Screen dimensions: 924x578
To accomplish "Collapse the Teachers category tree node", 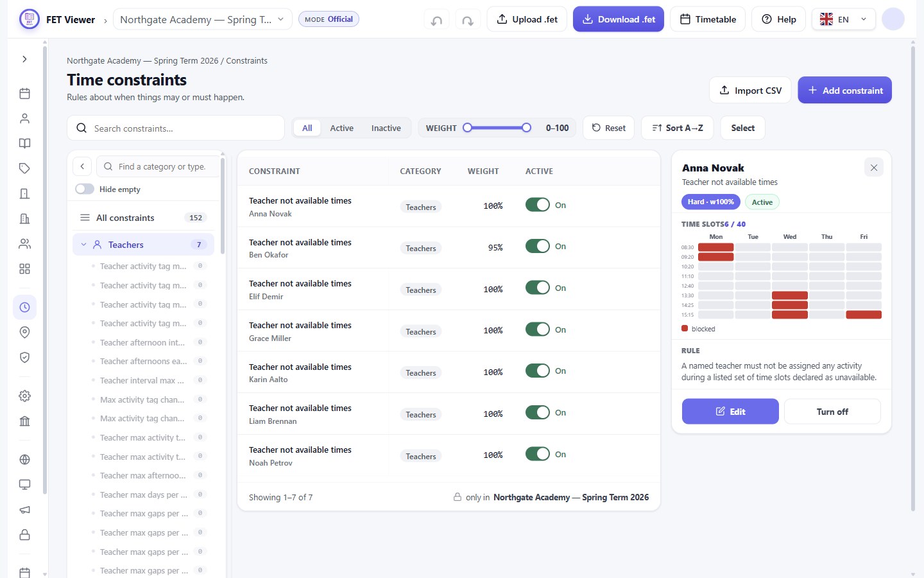I will pos(83,245).
